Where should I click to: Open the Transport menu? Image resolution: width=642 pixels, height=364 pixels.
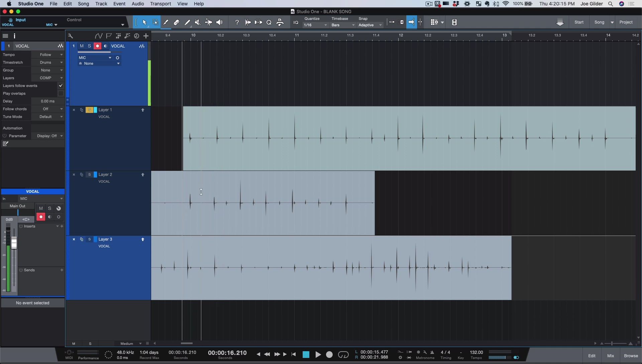point(160,4)
